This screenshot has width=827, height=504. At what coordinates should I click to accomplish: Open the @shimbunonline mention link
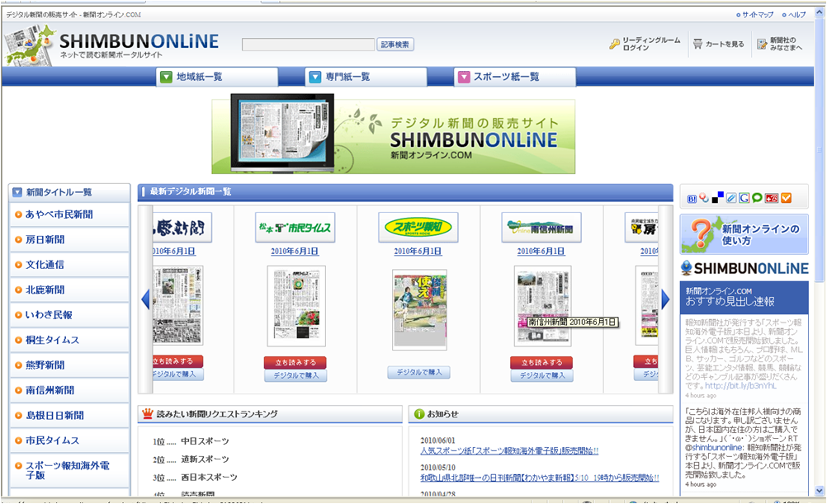point(714,448)
